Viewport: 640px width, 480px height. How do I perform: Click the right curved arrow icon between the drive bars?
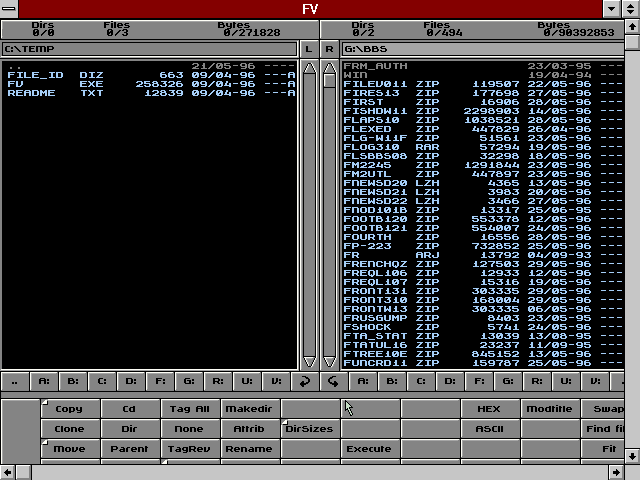[333, 381]
